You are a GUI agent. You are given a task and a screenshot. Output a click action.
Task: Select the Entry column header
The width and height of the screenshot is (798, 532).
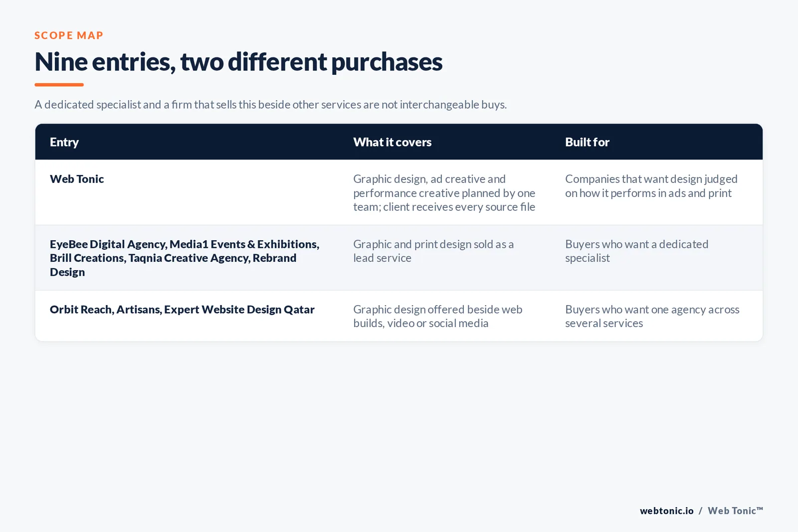[64, 142]
